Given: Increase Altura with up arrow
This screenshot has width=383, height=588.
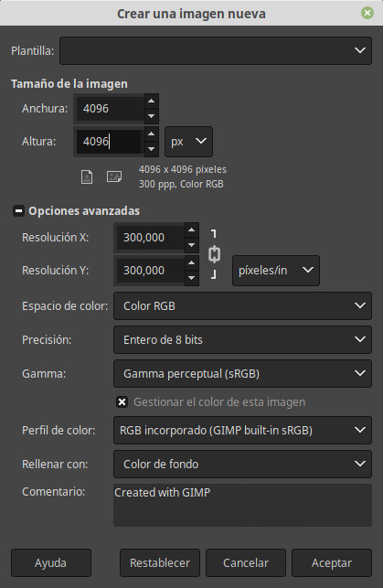Looking at the screenshot, I should click(152, 134).
